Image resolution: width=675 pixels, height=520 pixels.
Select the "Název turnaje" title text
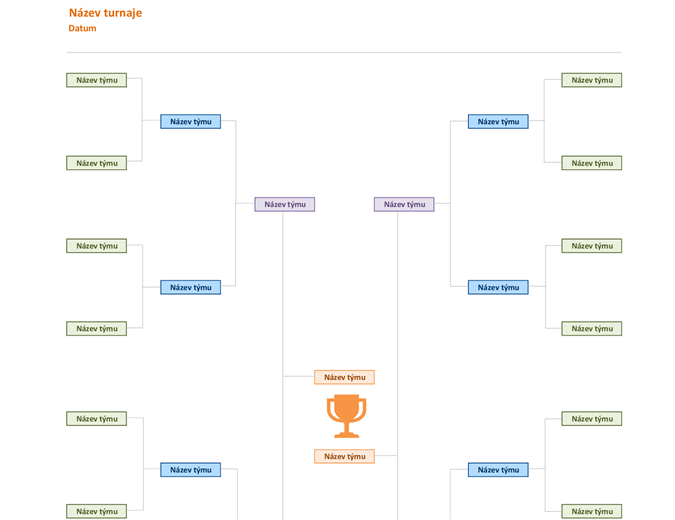(x=105, y=13)
